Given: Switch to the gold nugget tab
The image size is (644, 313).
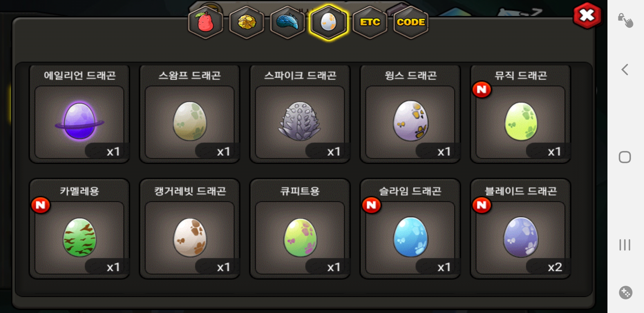Looking at the screenshot, I should pos(247,23).
